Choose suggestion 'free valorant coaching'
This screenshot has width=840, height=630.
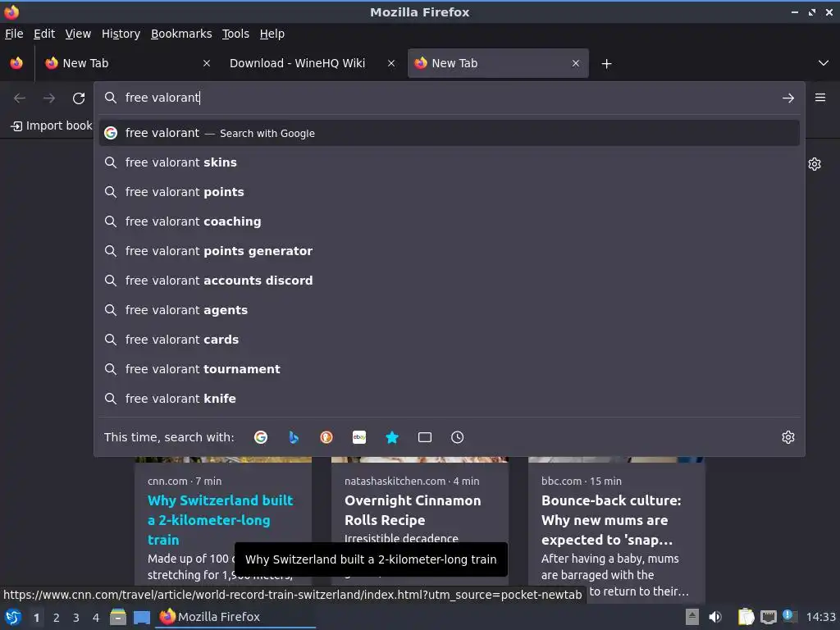click(x=449, y=221)
